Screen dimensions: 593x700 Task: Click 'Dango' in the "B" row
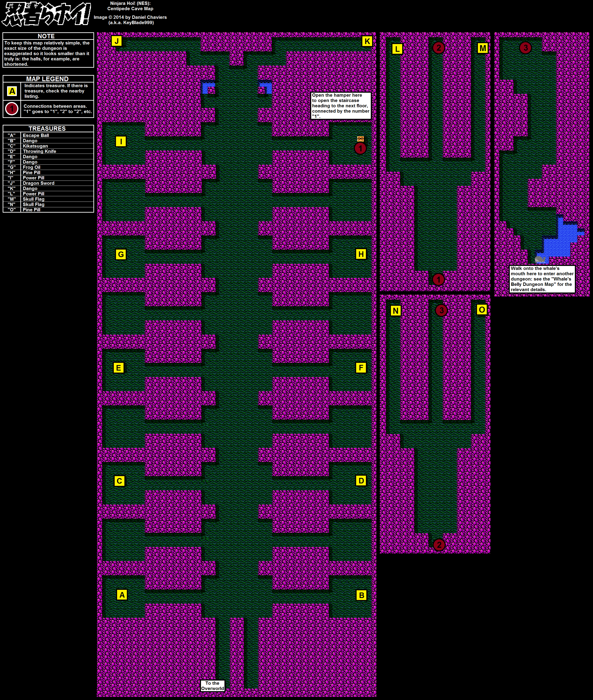click(30, 141)
